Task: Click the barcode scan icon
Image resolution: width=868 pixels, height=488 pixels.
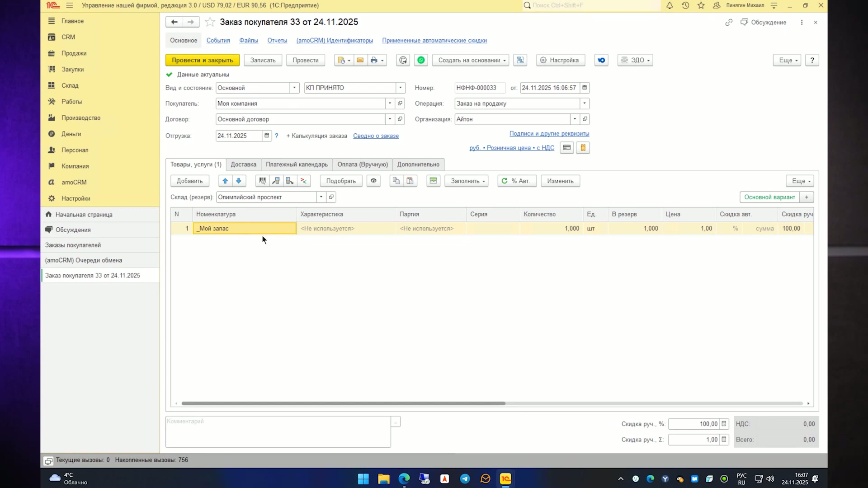Action: 262,181
